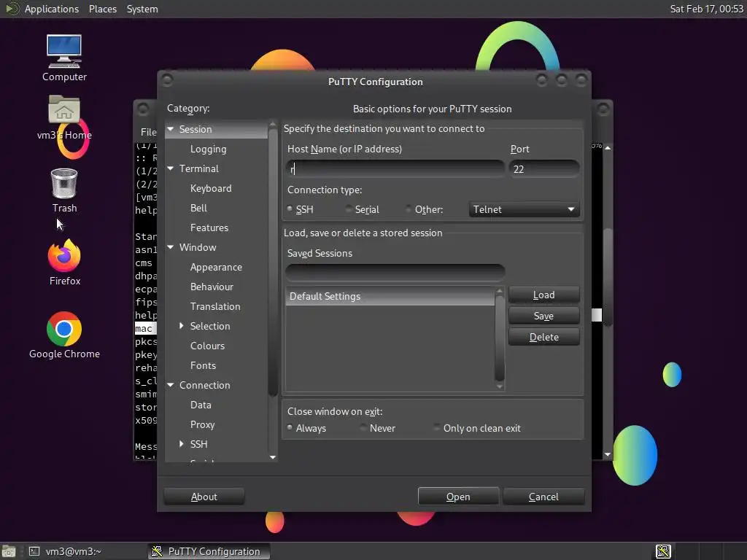The width and height of the screenshot is (747, 560).
Task: Select Keyboard in category tree
Action: (x=211, y=188)
